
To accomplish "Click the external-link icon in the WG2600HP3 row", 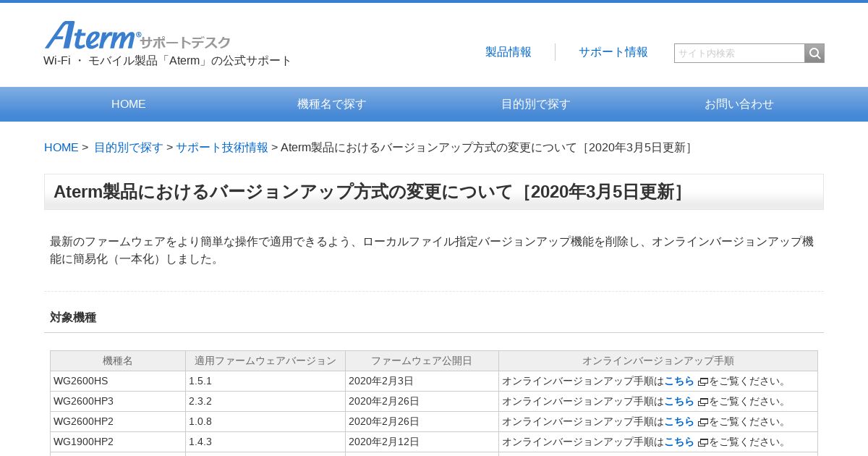I will click(702, 402).
